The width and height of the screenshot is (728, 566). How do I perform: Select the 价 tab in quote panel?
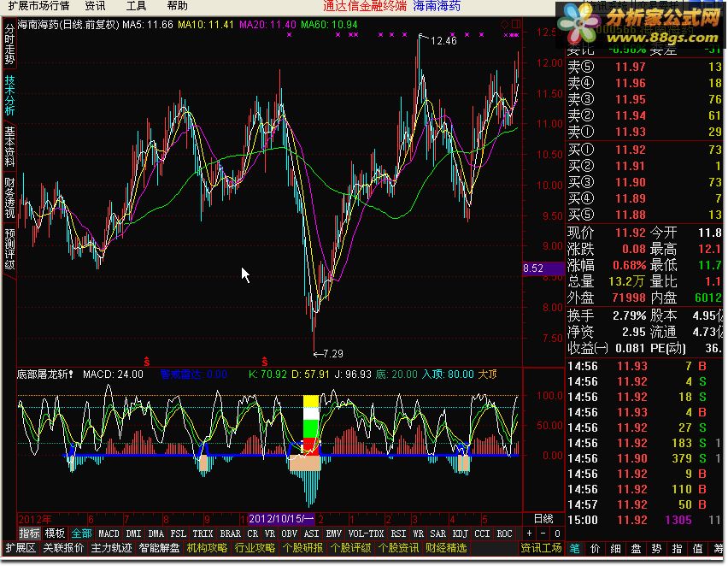click(x=596, y=548)
